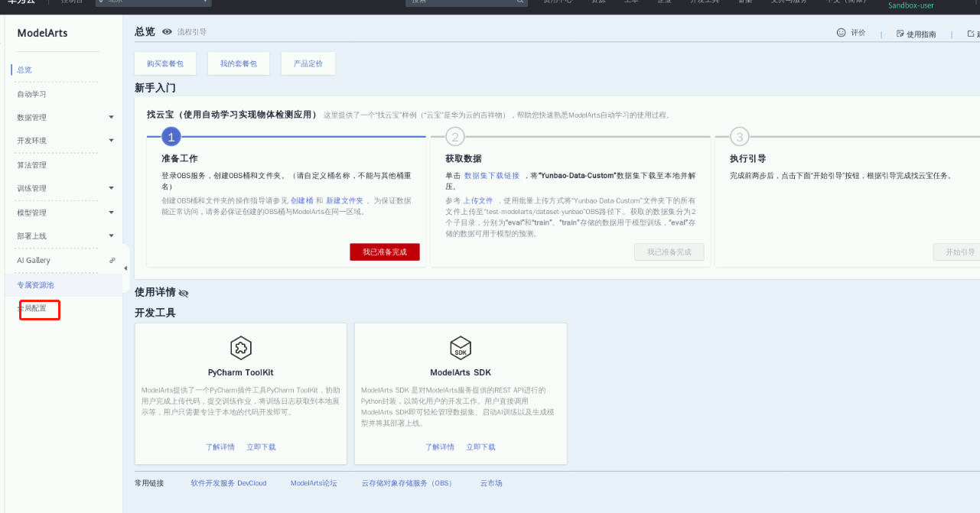Viewport: 980px width, 513px height.
Task: Select 总览 in the sidebar
Action: tap(24, 70)
